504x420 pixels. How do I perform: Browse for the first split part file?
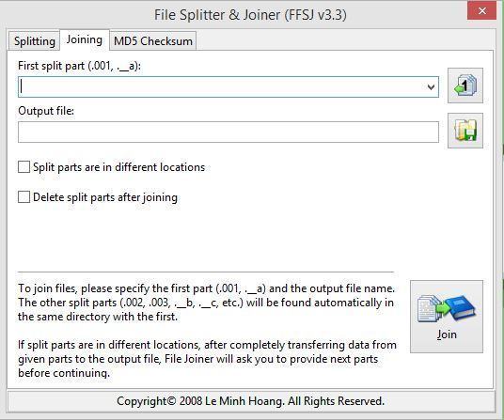click(x=465, y=86)
